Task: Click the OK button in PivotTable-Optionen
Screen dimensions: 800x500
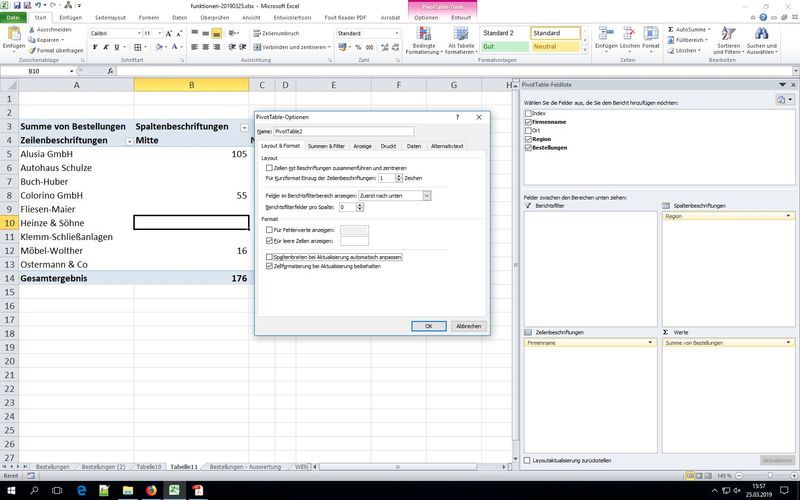Action: click(x=428, y=326)
